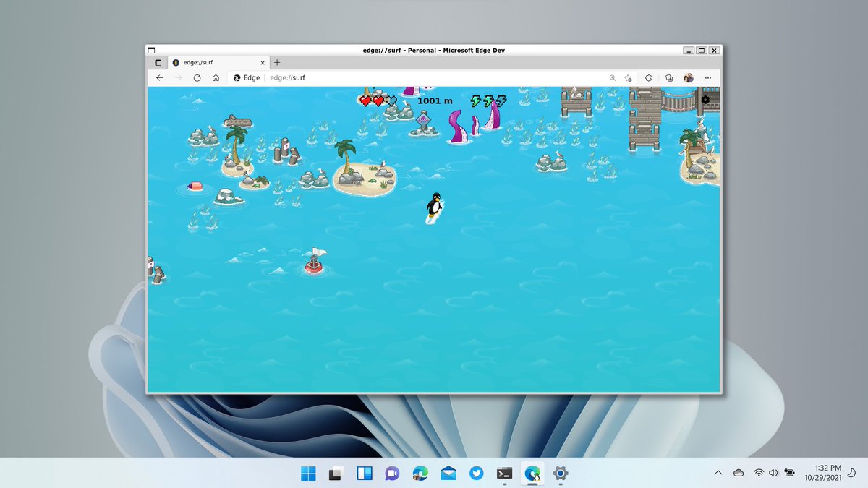Click the hearts lives indicator
The height and width of the screenshot is (488, 868).
(x=378, y=100)
